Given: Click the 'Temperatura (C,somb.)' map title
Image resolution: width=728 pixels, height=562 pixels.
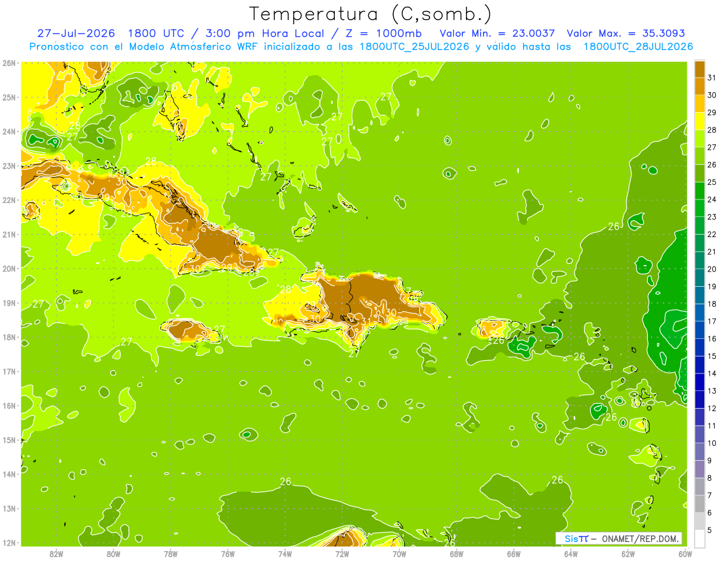Looking at the screenshot, I should pos(371,14).
